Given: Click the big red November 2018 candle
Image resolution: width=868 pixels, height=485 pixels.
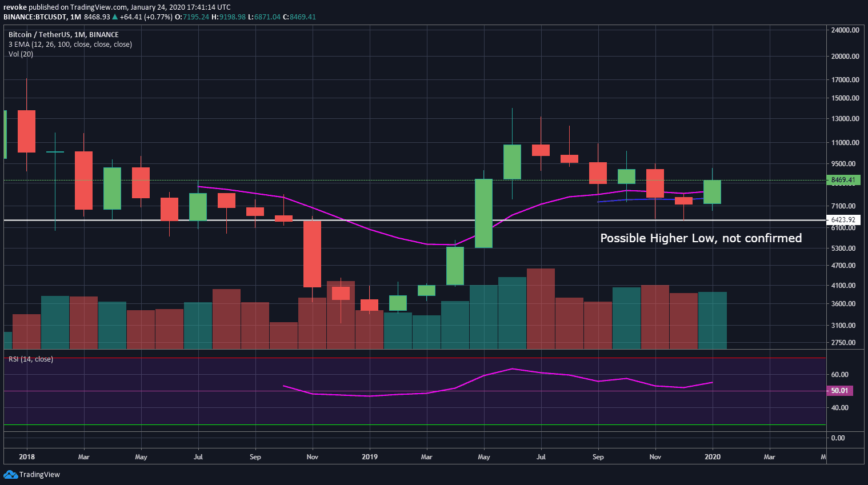Looking at the screenshot, I should click(312, 254).
